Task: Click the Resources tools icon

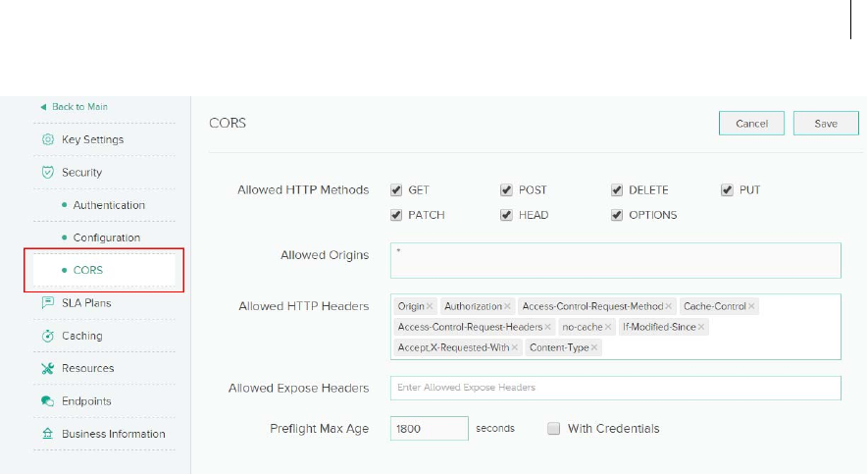Action: pos(47,369)
